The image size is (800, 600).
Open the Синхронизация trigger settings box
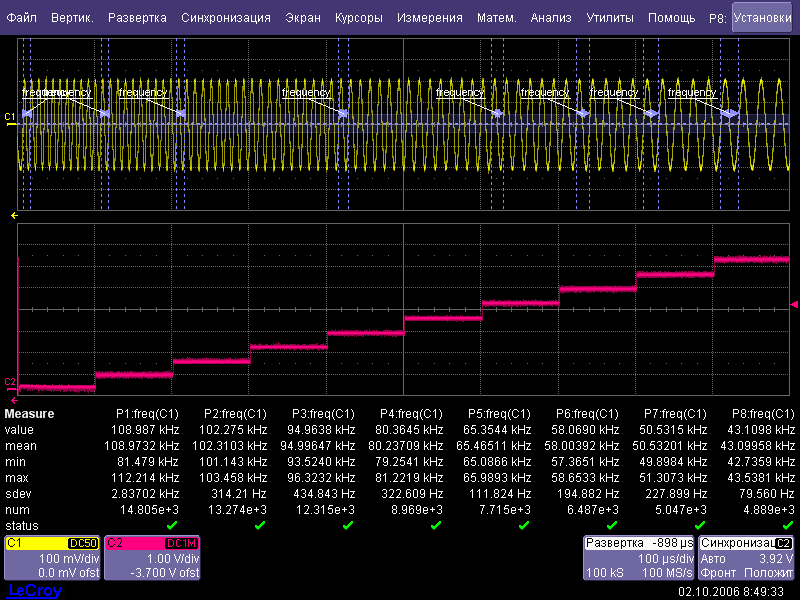click(746, 557)
